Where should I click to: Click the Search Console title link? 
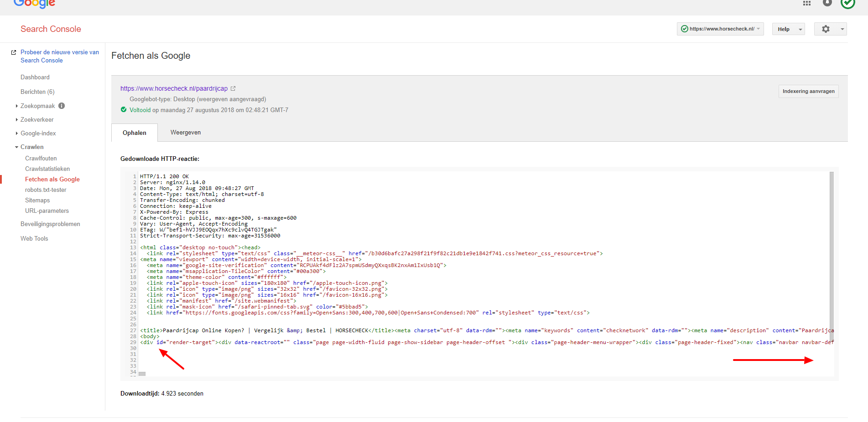(51, 29)
